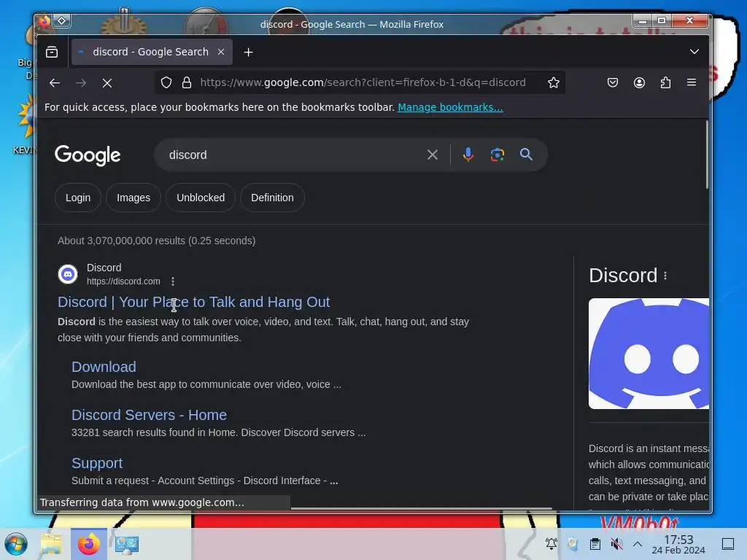Click the titlebar pin diamond icon
Image resolution: width=747 pixels, height=560 pixels.
click(x=62, y=20)
